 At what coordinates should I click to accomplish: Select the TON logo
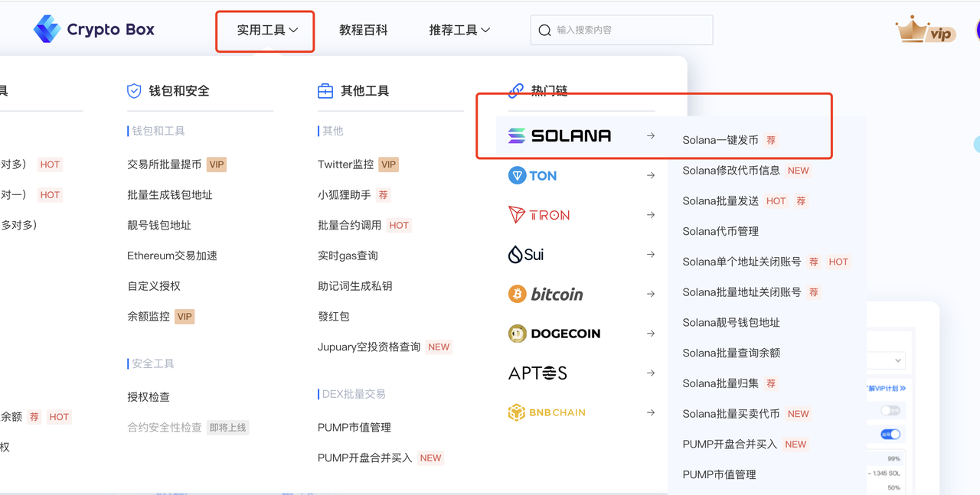coord(533,175)
